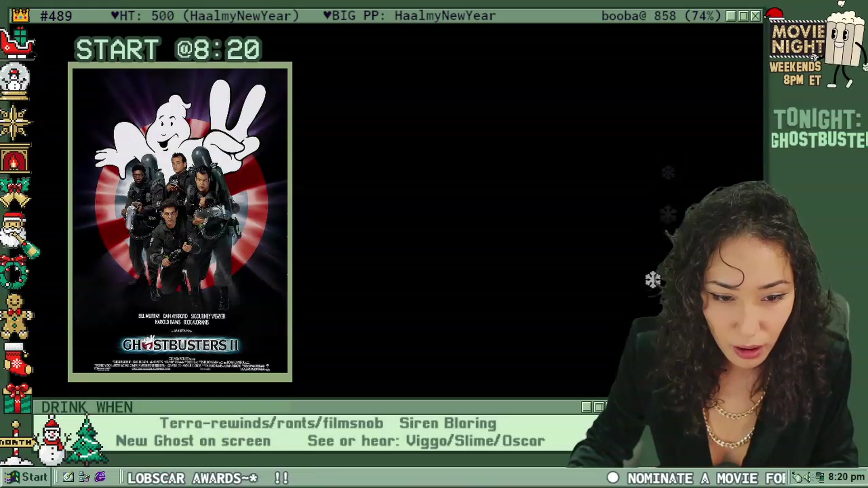This screenshot has width=868, height=488.
Task: Click the Santa sleigh desktop icon
Action: (18, 44)
